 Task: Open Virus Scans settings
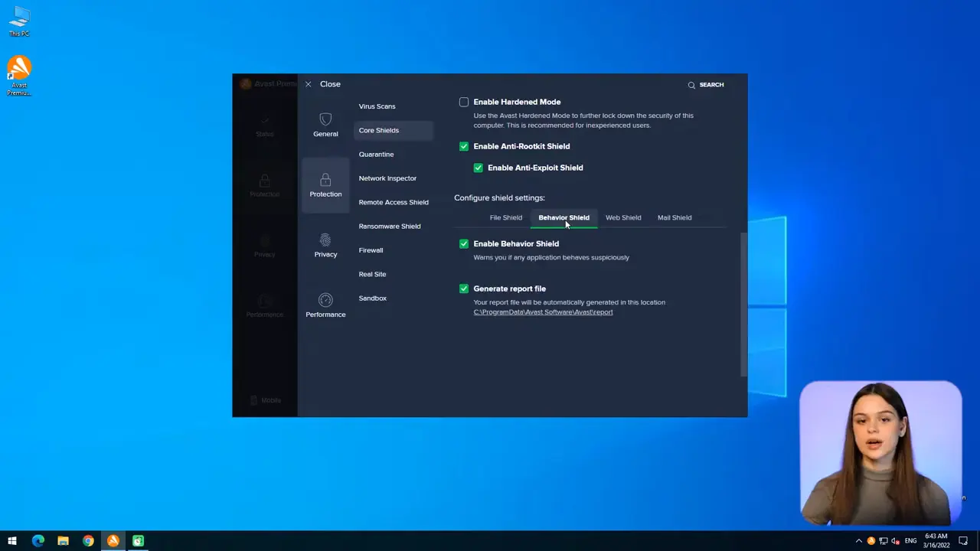pos(377,106)
